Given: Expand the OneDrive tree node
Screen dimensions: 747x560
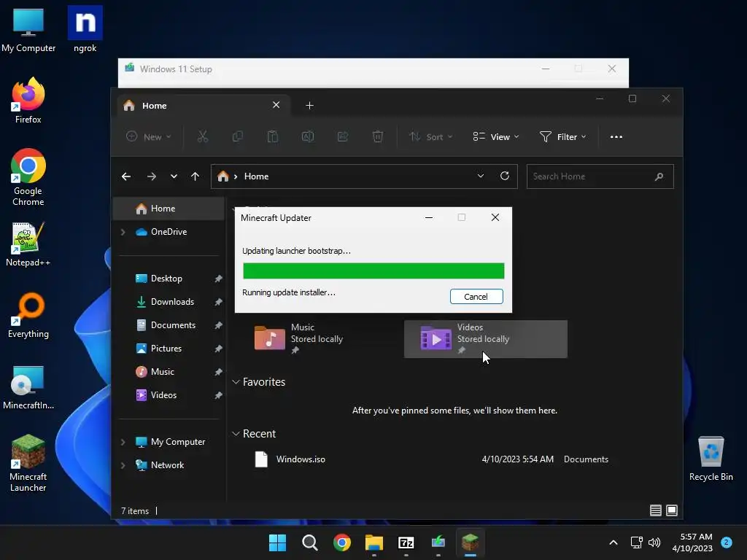Looking at the screenshot, I should click(x=123, y=232).
